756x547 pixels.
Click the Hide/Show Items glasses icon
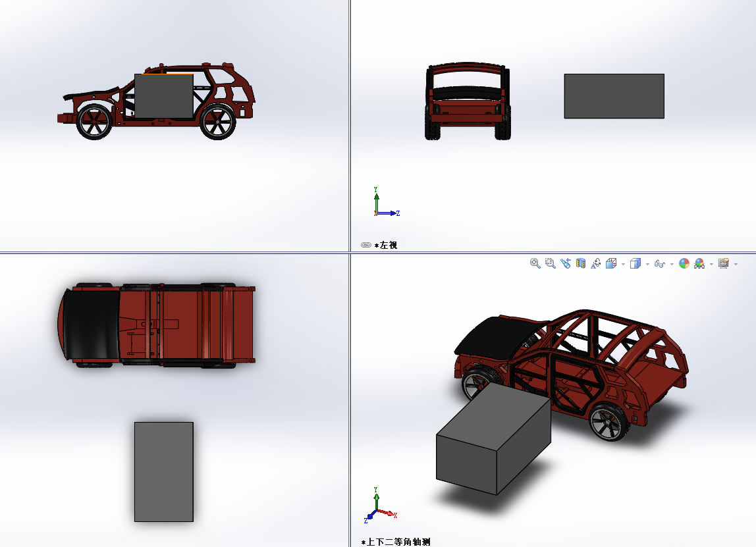pos(660,263)
